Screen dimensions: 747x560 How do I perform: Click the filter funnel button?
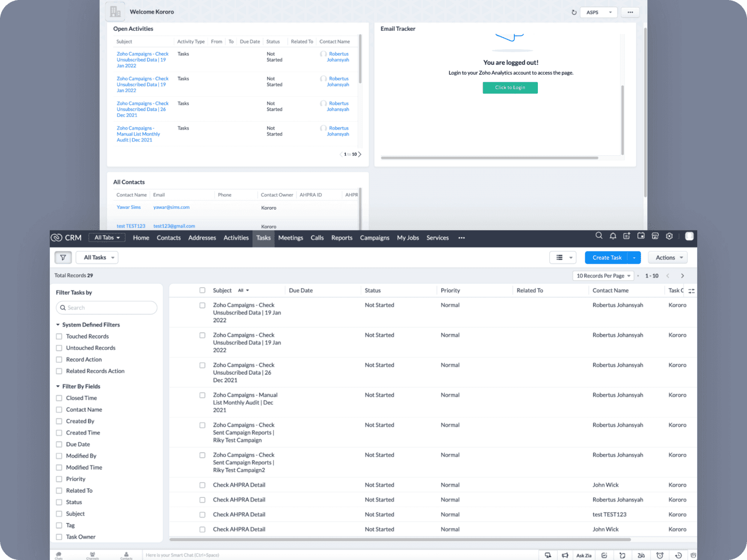63,257
